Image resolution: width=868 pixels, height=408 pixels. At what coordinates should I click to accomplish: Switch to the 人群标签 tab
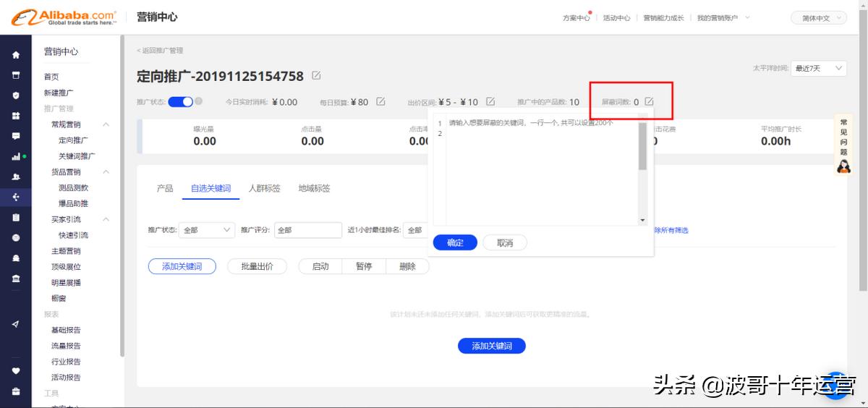coord(264,188)
